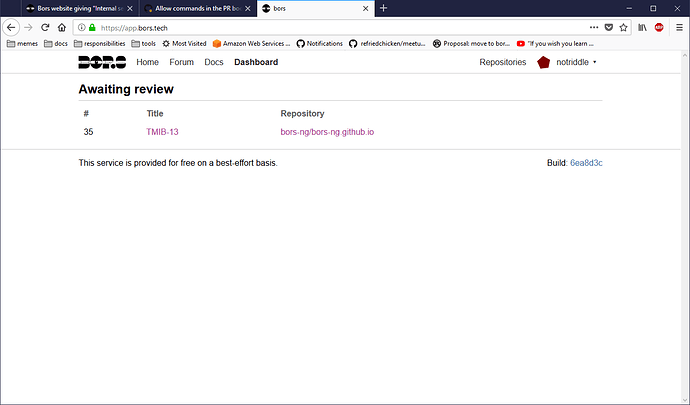Image resolution: width=690 pixels, height=405 pixels.
Task: Click the build hash 6ea8d3c link
Action: (586, 162)
